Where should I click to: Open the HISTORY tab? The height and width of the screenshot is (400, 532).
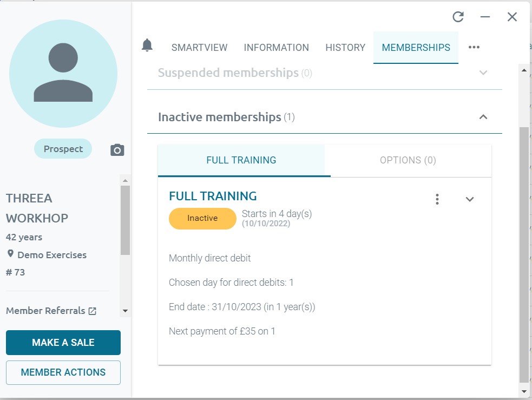(x=345, y=48)
